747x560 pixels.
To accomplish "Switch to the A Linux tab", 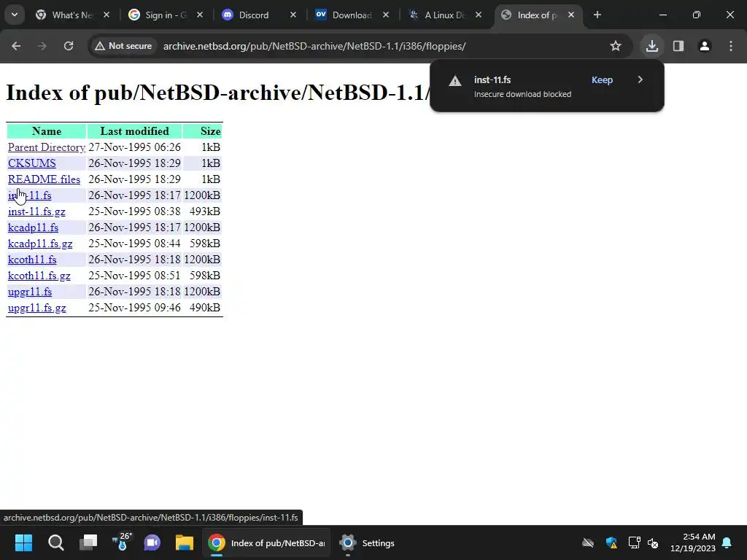I will tap(444, 15).
